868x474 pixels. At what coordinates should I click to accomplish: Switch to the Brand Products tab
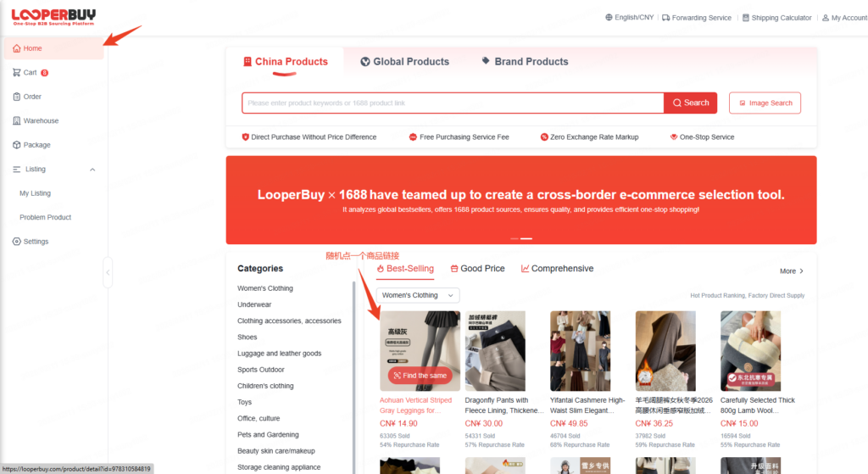tap(525, 61)
